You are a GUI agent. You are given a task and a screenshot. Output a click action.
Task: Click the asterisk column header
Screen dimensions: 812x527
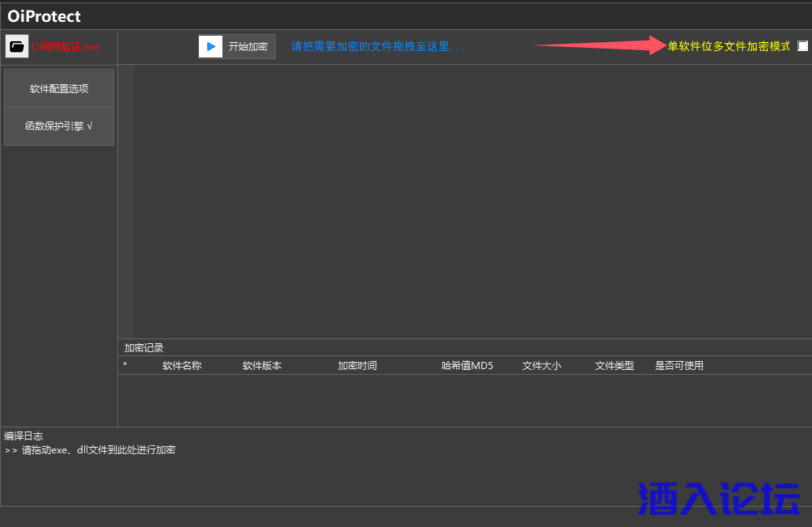click(125, 366)
